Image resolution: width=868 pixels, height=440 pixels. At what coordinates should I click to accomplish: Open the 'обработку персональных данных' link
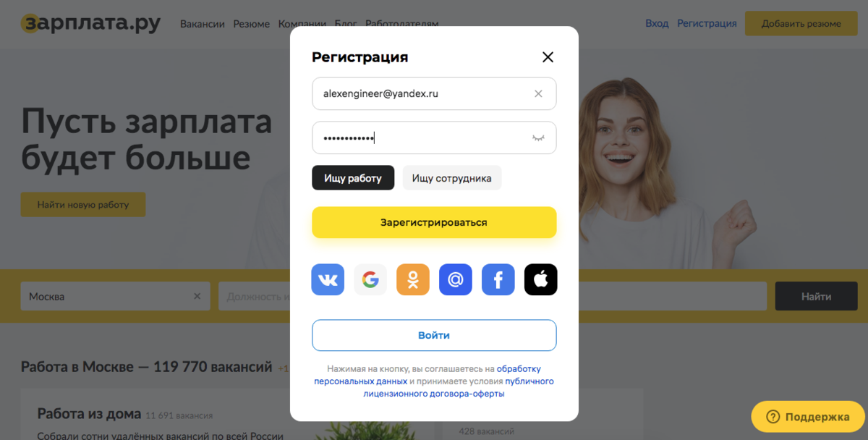click(427, 375)
